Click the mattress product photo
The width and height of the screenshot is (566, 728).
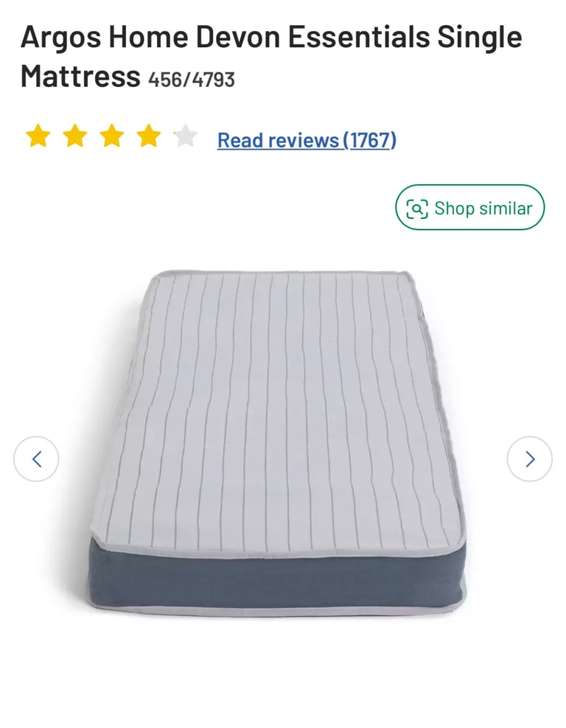pos(276,443)
